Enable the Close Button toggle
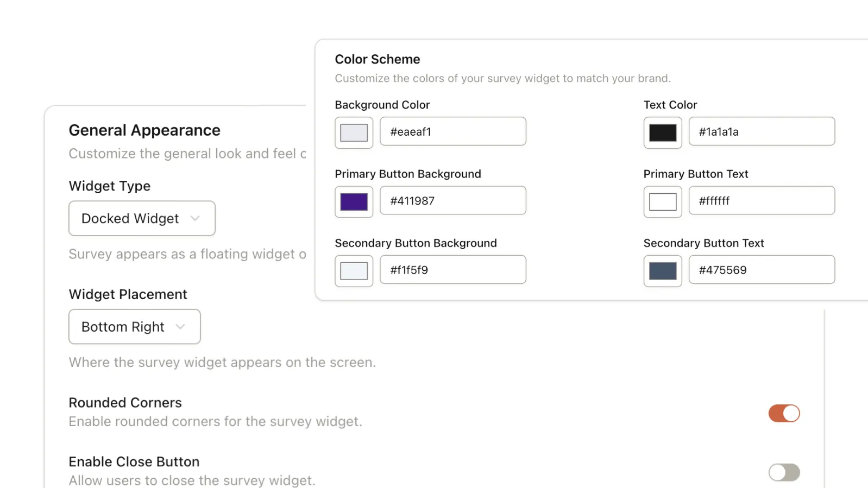 tap(784, 472)
